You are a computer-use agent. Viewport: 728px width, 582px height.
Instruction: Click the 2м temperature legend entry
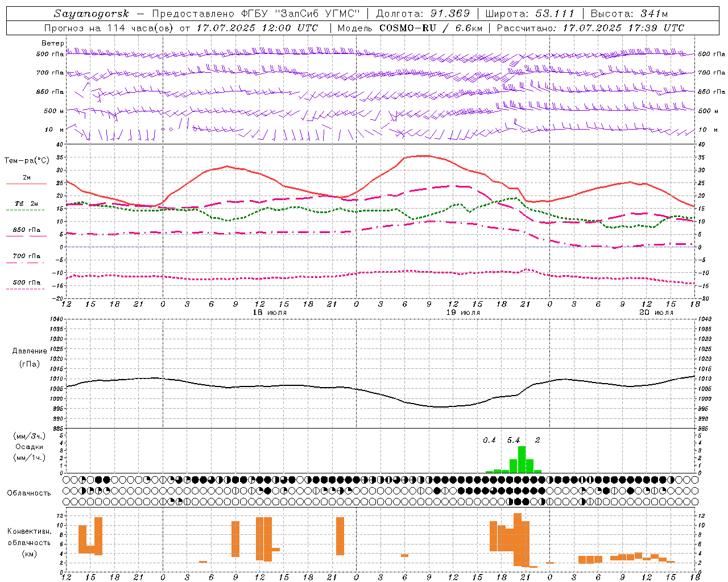[x=27, y=178]
